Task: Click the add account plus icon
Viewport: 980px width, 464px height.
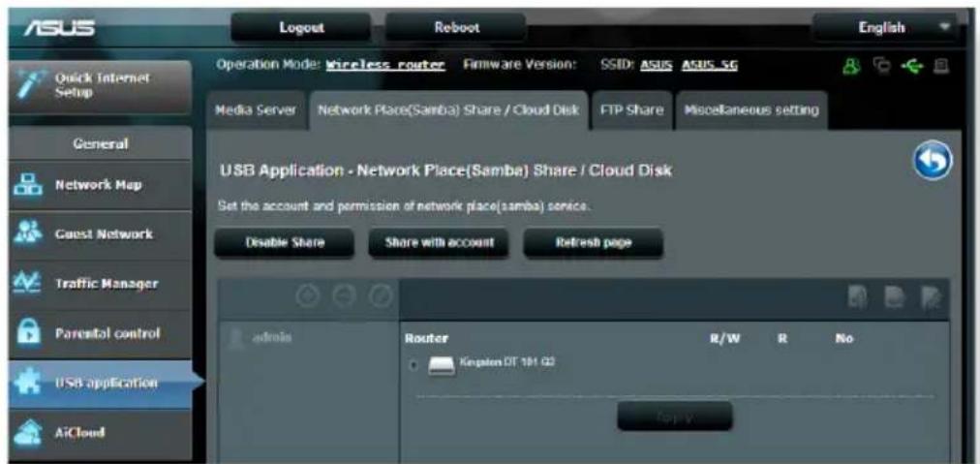Action: coord(306,295)
